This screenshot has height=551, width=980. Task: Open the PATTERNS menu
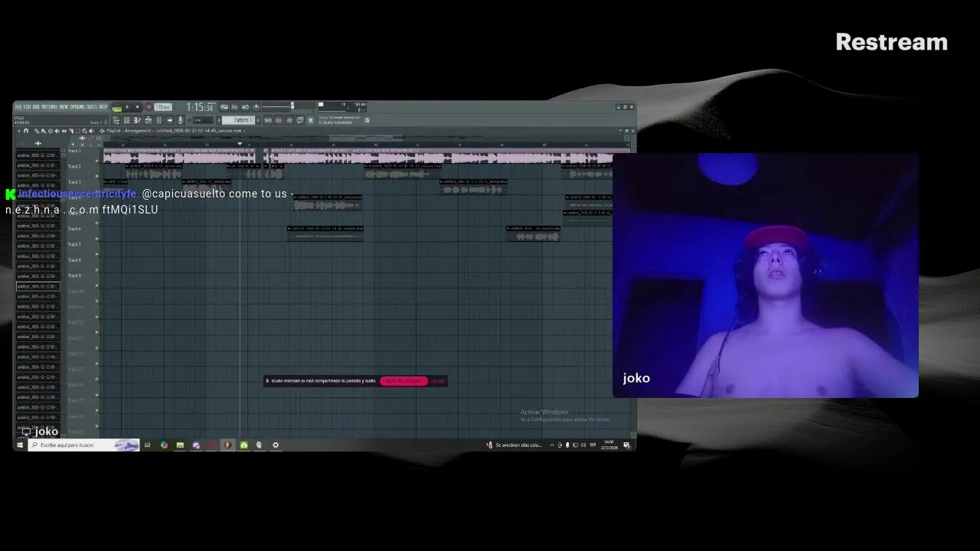click(50, 106)
